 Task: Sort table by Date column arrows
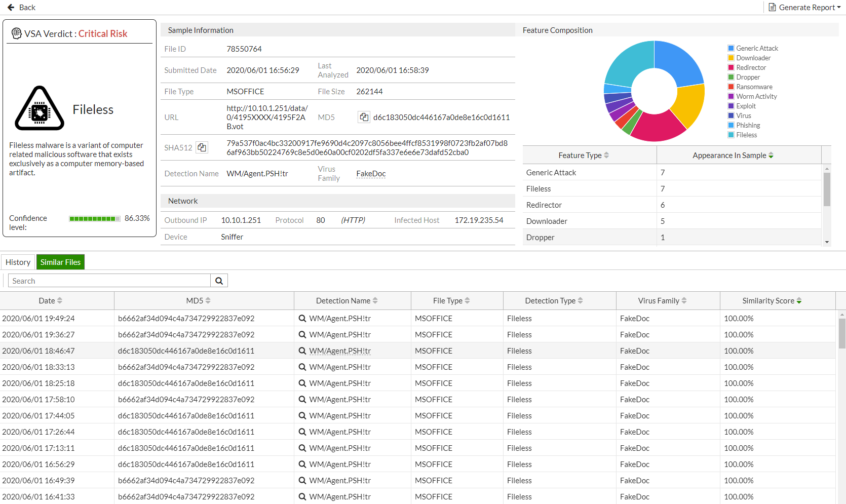[60, 300]
